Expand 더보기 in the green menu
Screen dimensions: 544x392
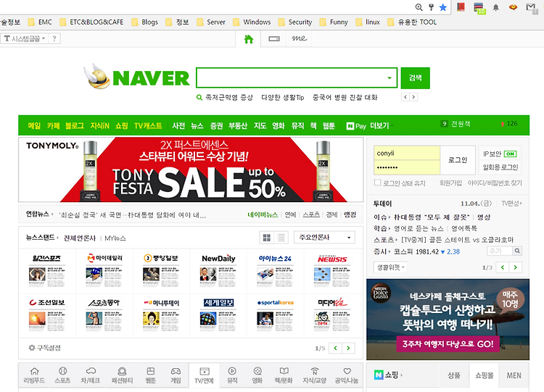click(382, 126)
